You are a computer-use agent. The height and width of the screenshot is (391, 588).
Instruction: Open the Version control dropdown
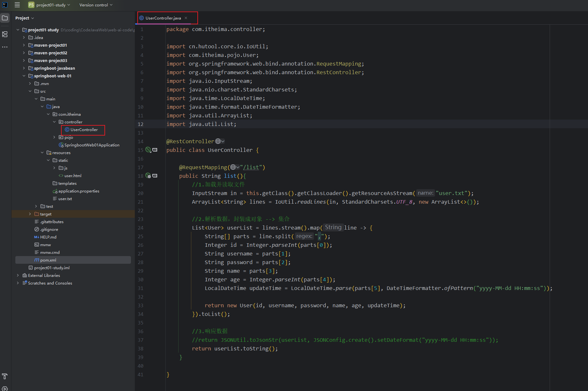(x=96, y=5)
